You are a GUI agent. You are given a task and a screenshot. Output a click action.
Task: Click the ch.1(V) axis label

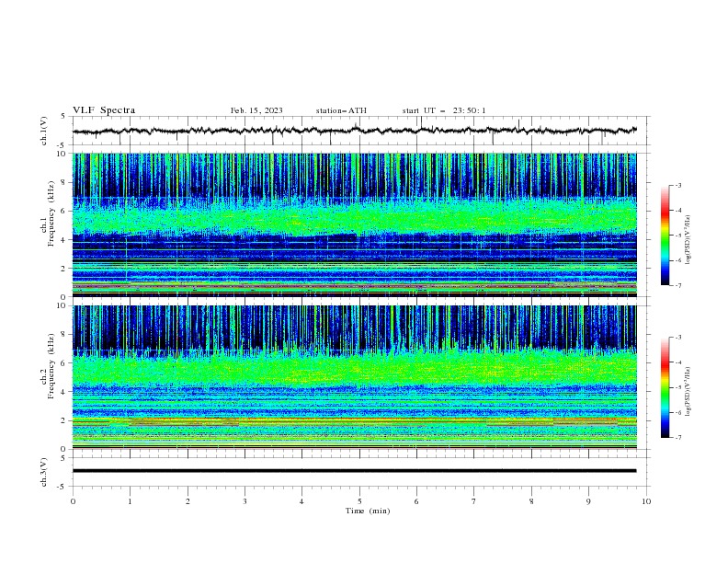pyautogui.click(x=44, y=131)
